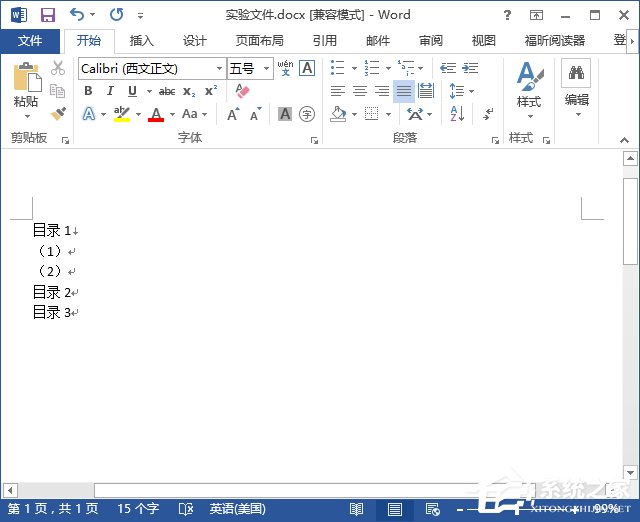Switch to the 插入 ribbon tab
The image size is (640, 522).
[x=142, y=41]
